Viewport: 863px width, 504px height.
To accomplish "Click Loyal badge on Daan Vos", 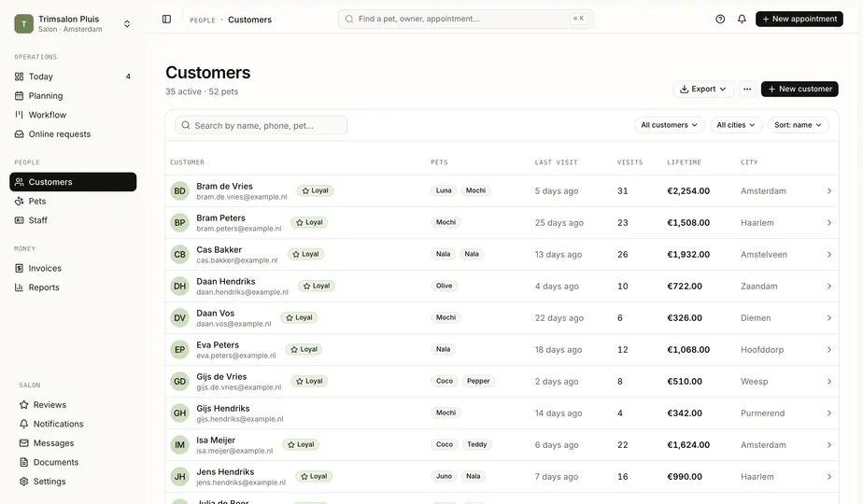I will [x=300, y=317].
